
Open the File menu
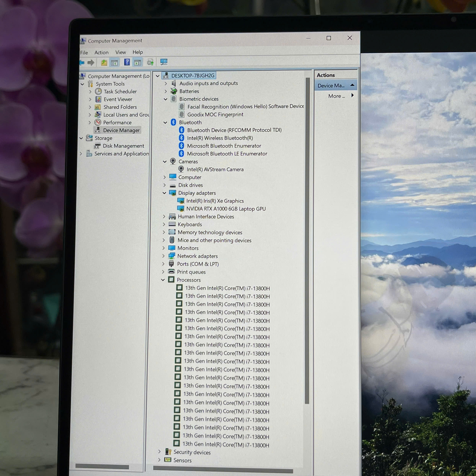pyautogui.click(x=84, y=53)
